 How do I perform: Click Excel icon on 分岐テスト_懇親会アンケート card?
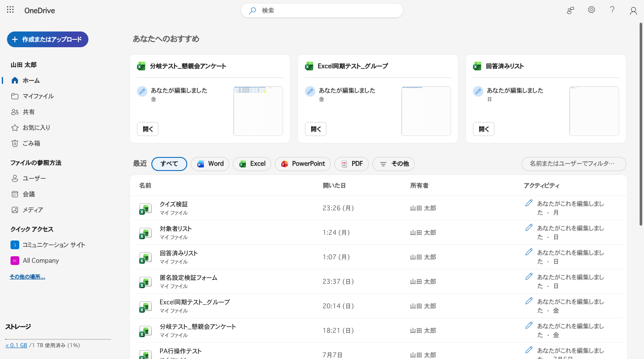pos(141,66)
